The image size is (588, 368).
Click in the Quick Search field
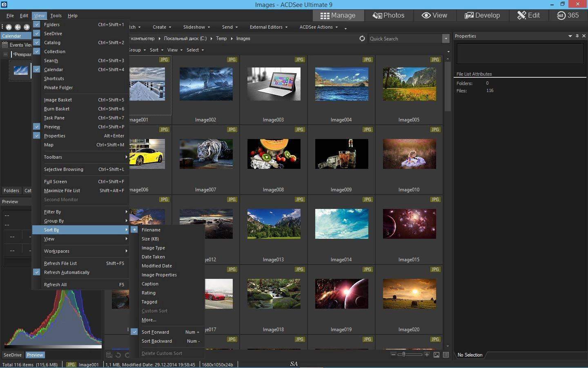tap(405, 38)
